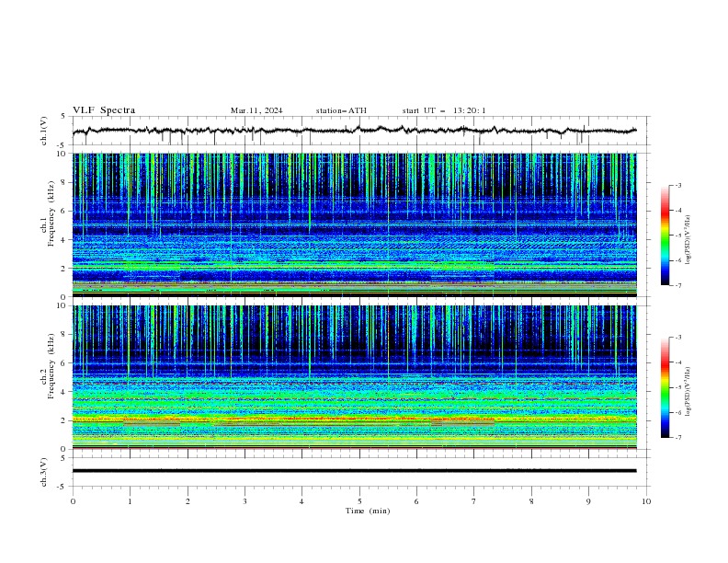Click the ch.2 "Frequency (kHz)" axis label
The image size is (728, 563).
click(x=51, y=366)
